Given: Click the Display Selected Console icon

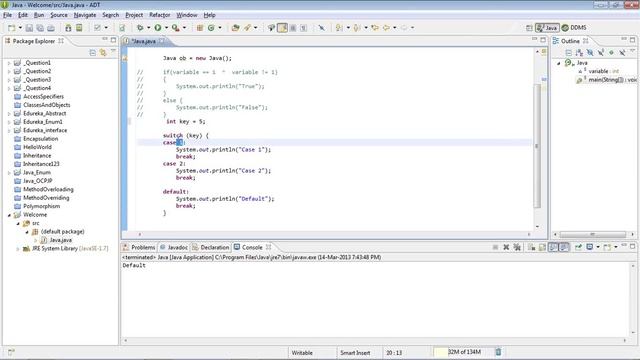Looking at the screenshot, I should tap(590, 247).
